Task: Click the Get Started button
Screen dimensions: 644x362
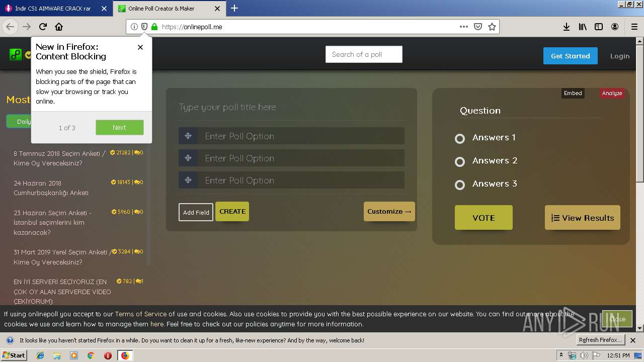Action: tap(570, 56)
